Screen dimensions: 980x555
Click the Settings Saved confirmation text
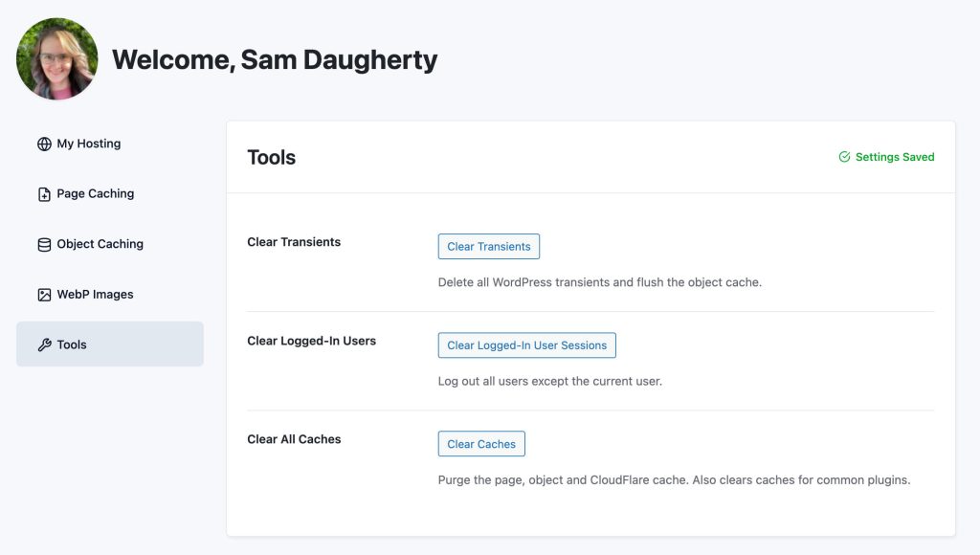coord(895,156)
